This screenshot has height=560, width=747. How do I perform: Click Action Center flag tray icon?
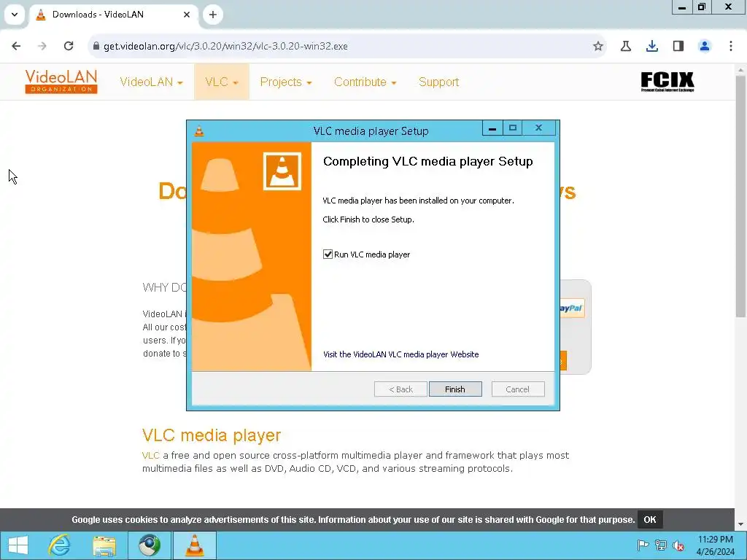pos(643,545)
